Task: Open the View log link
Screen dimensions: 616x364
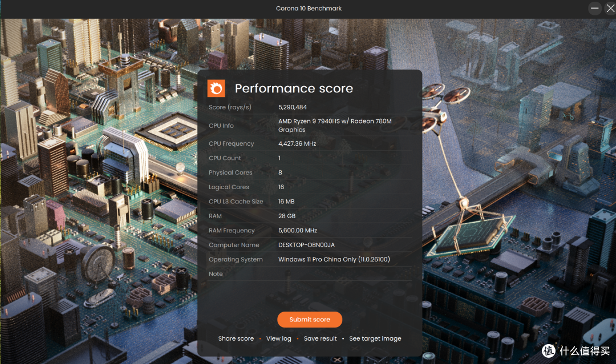Action: pyautogui.click(x=278, y=338)
